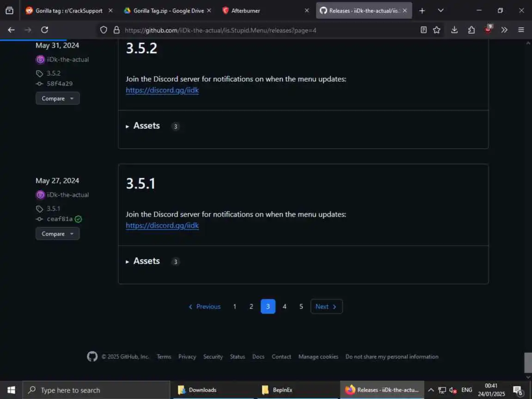Open Compare dropdown for release 3.5.1

(x=57, y=234)
